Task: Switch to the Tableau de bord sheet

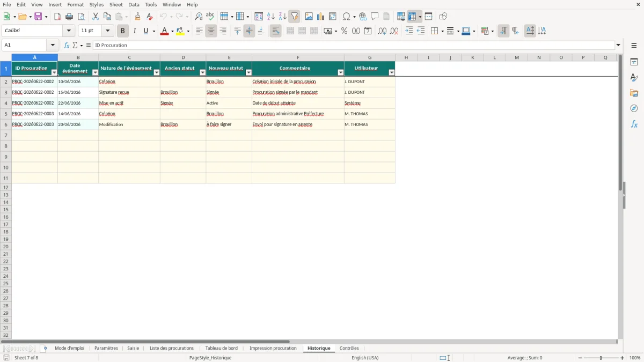Action: pos(222,349)
